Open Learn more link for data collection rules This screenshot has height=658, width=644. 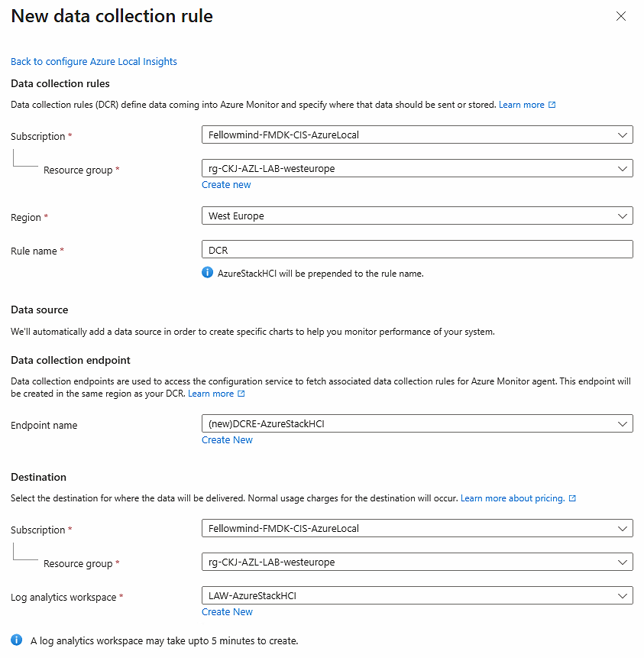[521, 105]
